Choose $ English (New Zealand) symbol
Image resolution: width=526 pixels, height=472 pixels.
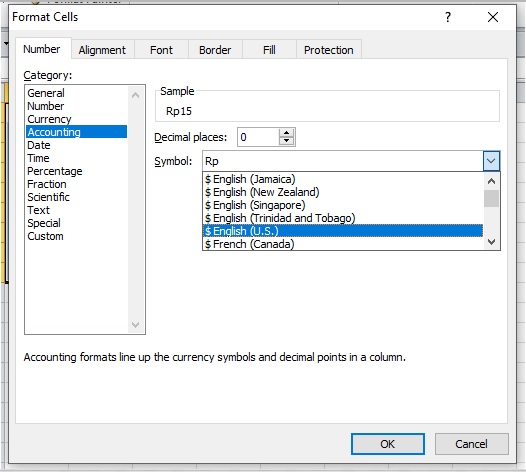343,192
